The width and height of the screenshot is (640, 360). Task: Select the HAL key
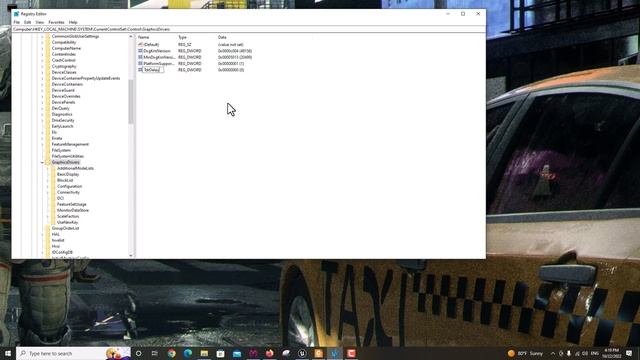pyautogui.click(x=56, y=234)
